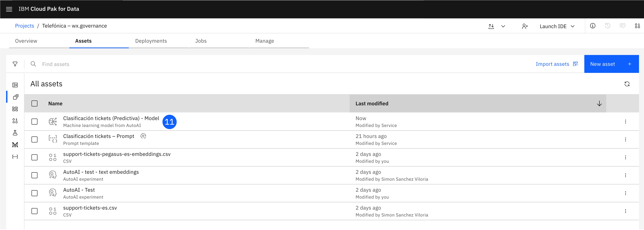Open AutoAI - test - text embeddings asset
The height and width of the screenshot is (230, 644).
point(101,172)
